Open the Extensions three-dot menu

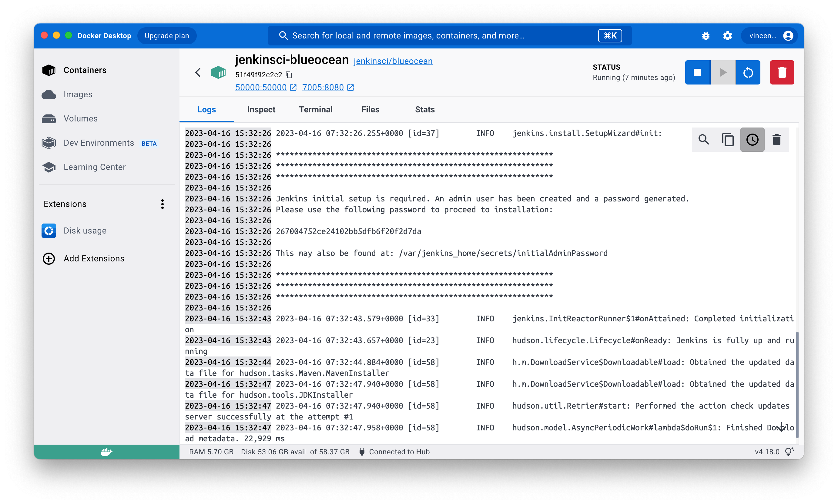pos(163,204)
